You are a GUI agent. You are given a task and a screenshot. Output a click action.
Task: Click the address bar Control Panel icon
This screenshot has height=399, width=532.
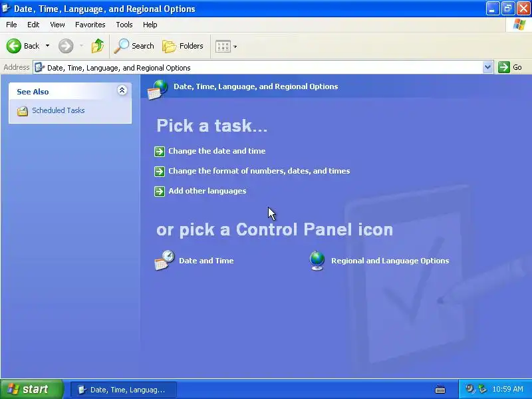tap(40, 67)
